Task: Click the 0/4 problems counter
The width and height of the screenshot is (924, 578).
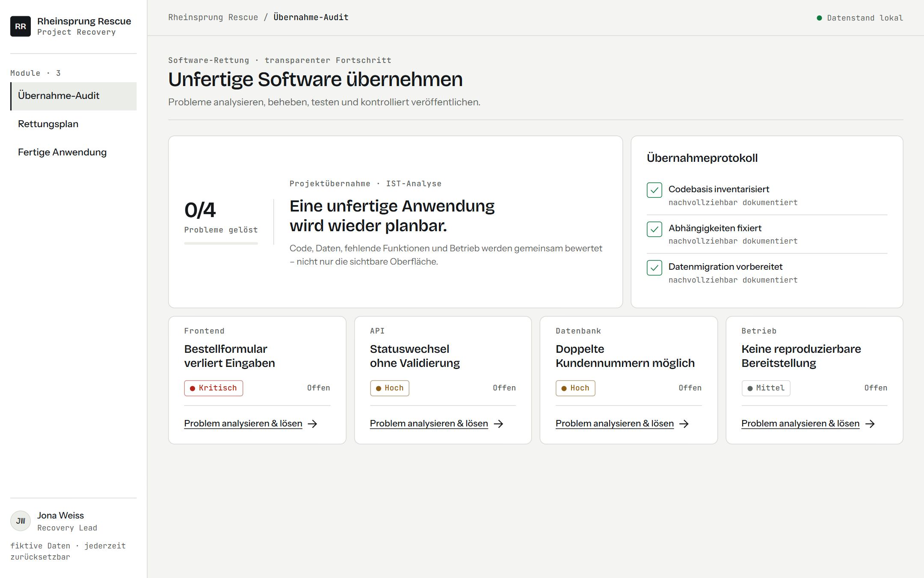Action: pyautogui.click(x=200, y=210)
